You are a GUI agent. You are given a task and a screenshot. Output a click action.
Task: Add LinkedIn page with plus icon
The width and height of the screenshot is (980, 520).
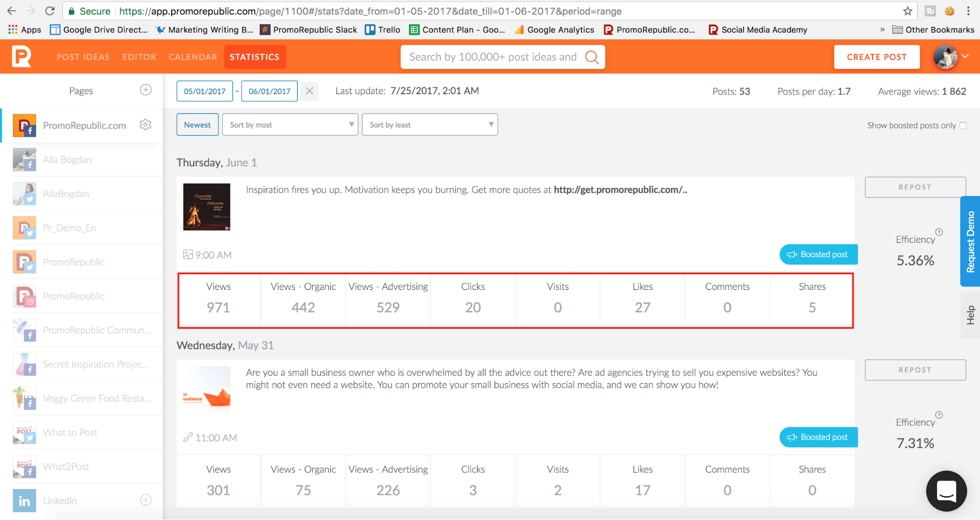coord(146,500)
